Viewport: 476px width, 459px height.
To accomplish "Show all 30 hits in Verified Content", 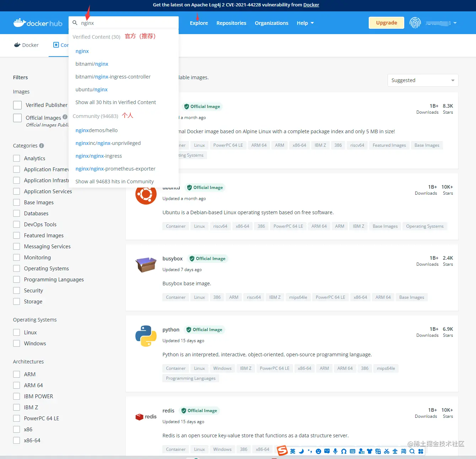I will click(x=115, y=102).
